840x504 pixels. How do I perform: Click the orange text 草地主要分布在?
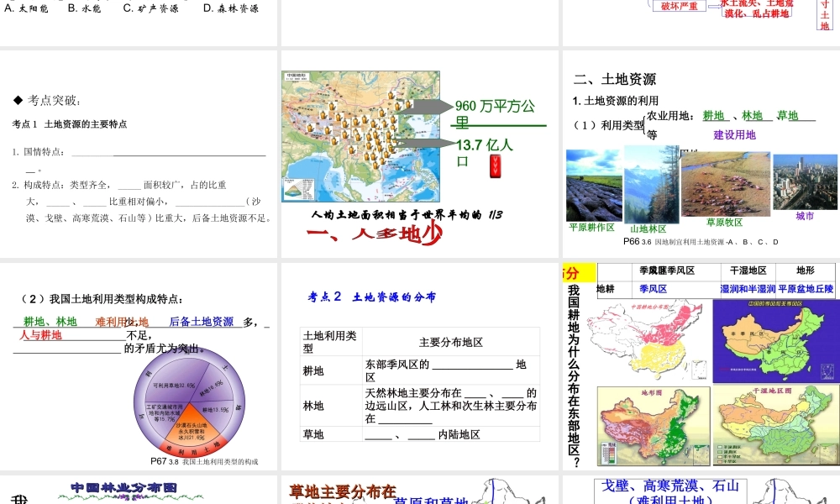[x=343, y=491]
